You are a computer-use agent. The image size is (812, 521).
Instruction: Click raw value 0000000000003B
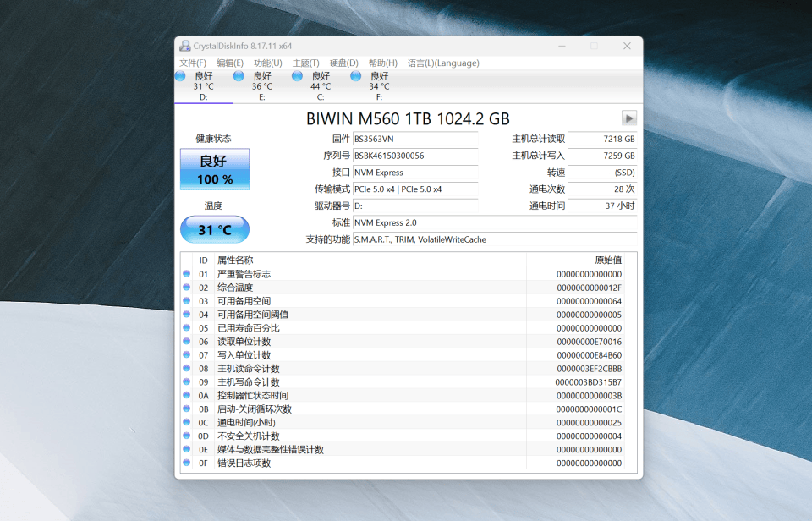tap(590, 395)
